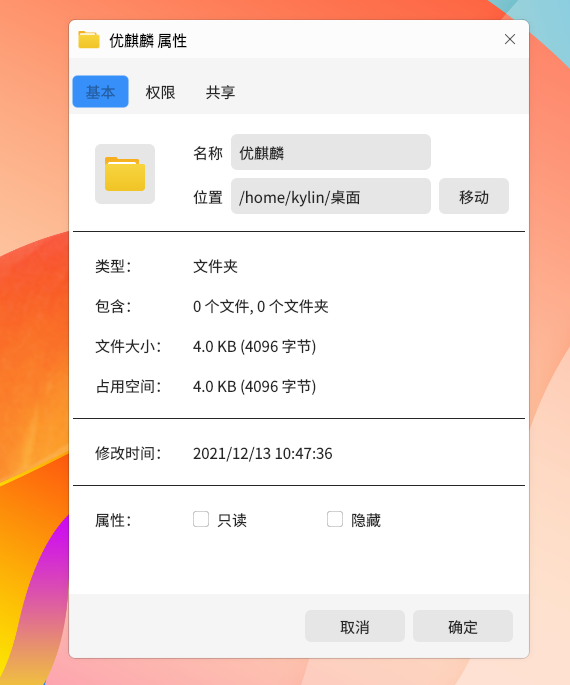The image size is (570, 685).
Task: Click the 占用空间 value 4.0 KB
Action: [x=255, y=387]
